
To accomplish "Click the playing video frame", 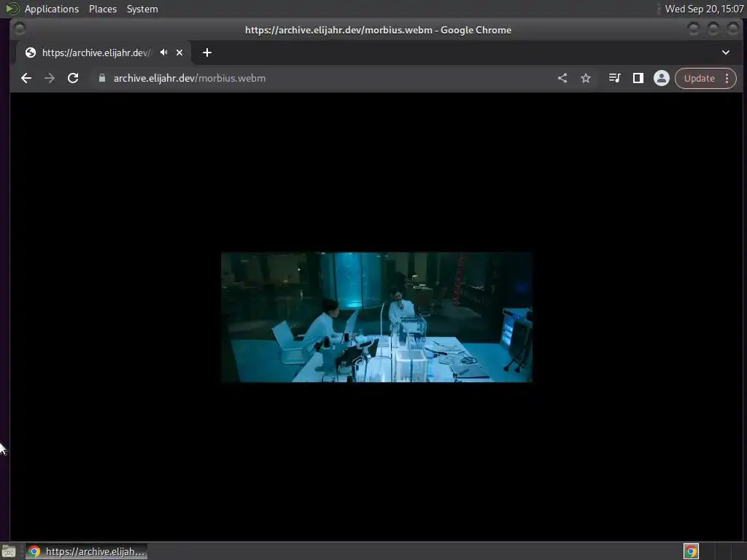I will point(376,317).
